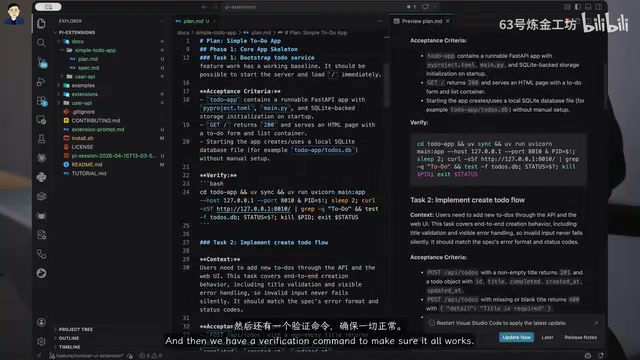Open editor more actions ellipsis

point(380,21)
